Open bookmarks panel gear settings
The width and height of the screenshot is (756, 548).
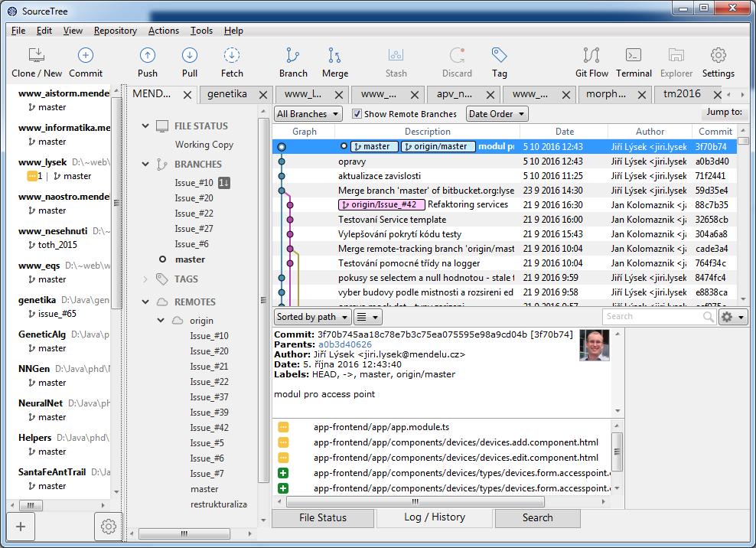click(x=108, y=527)
